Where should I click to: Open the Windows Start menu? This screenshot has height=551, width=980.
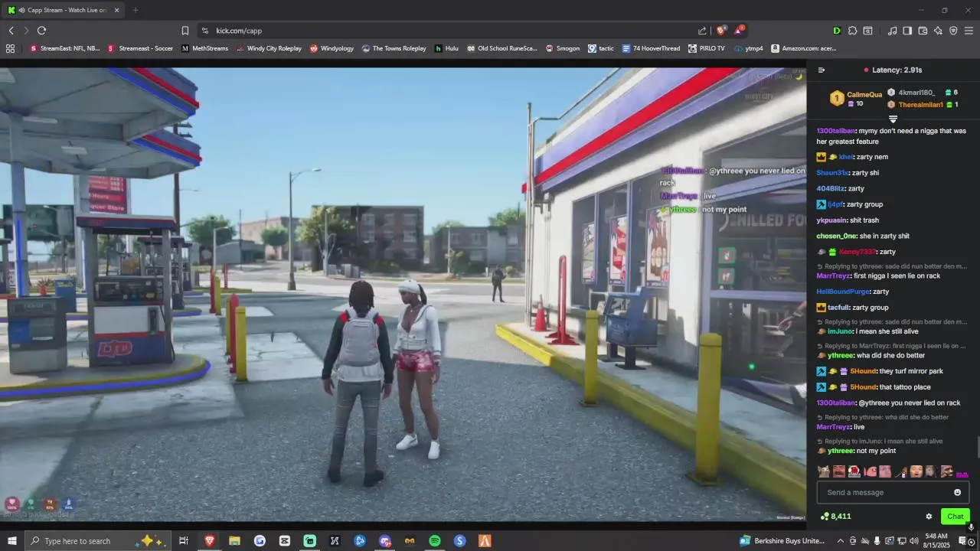pyautogui.click(x=11, y=541)
